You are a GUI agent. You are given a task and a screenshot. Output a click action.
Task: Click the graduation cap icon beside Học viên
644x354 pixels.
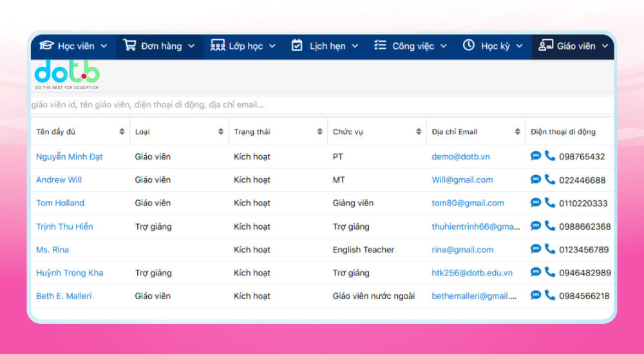[x=46, y=45]
